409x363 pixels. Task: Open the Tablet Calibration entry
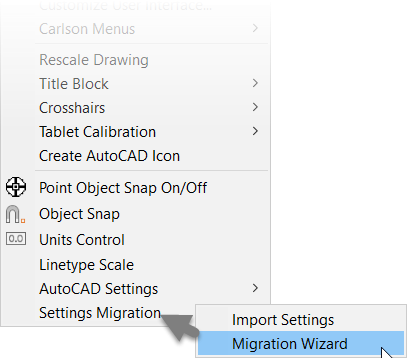point(97,132)
